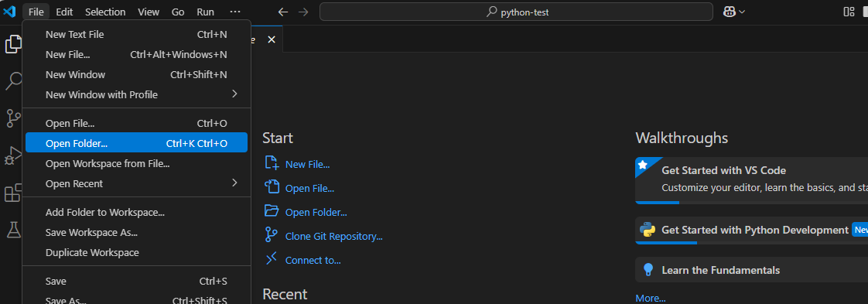This screenshot has height=304, width=868.
Task: Click the Open Folder... link under Start
Action: [x=316, y=212]
